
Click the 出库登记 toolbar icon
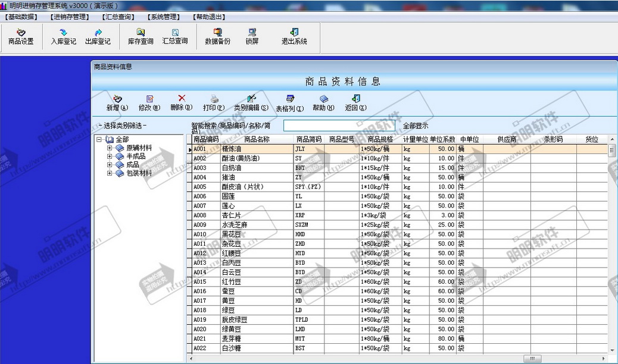point(98,36)
